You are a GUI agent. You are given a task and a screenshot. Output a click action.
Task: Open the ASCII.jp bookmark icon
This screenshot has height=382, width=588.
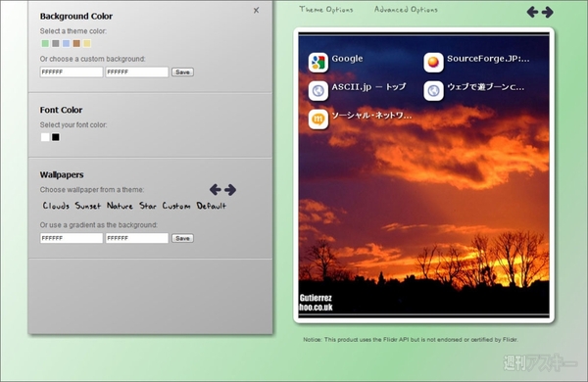[318, 91]
